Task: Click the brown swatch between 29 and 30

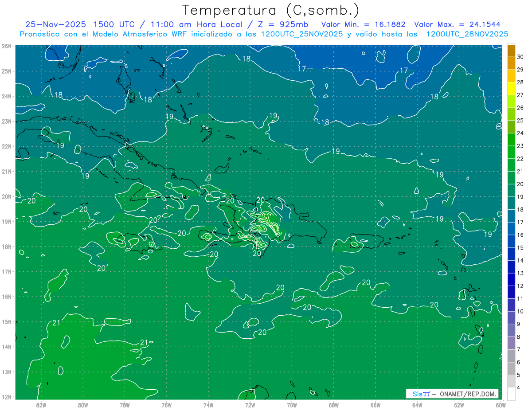Action: pos(511,63)
